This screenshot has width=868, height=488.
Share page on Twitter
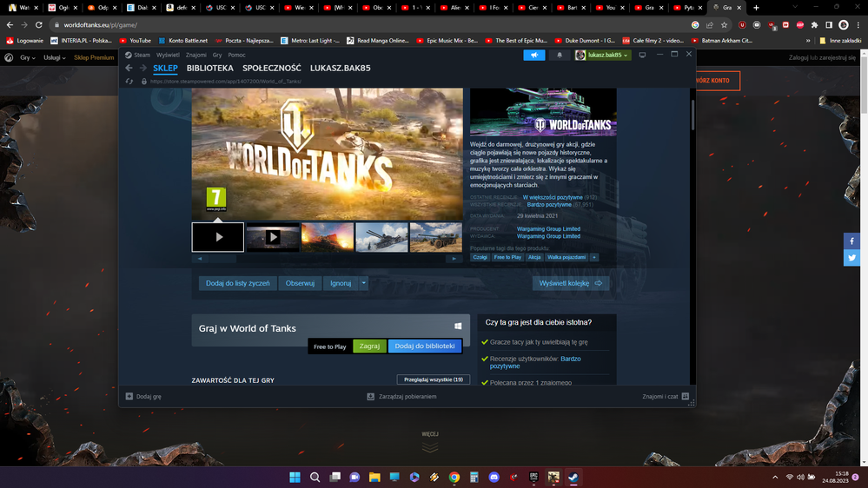click(x=851, y=258)
